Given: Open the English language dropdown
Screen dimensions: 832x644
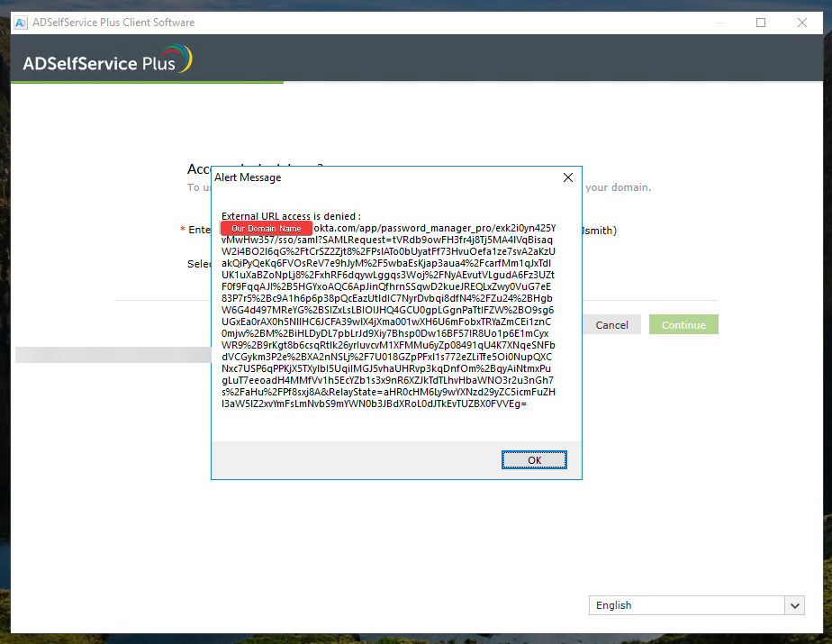Looking at the screenshot, I should pos(696,605).
